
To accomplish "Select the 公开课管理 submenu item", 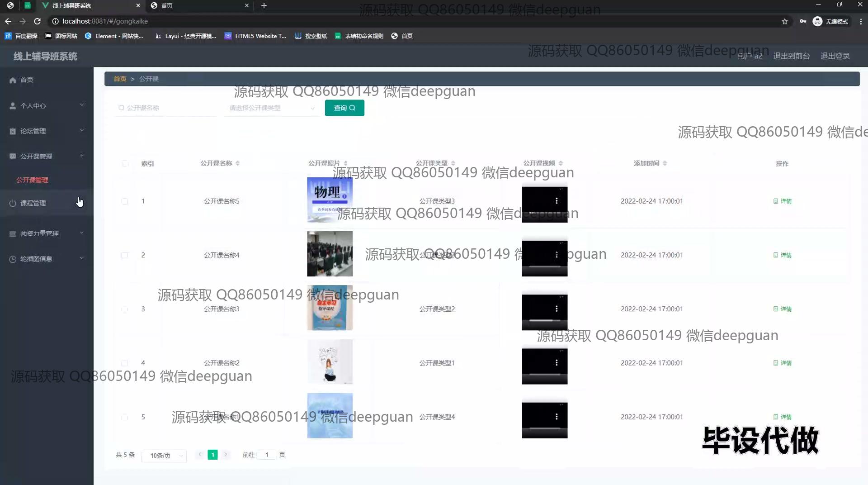I will click(x=32, y=180).
